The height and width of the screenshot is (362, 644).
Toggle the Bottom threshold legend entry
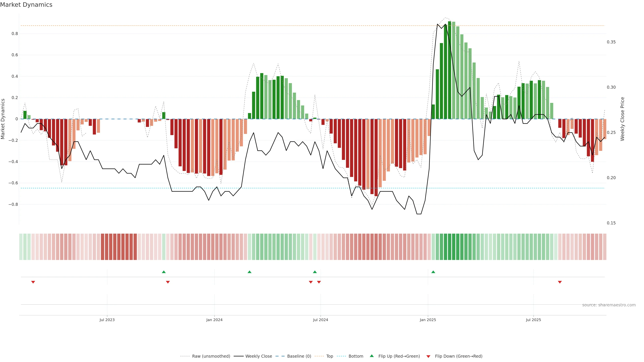point(356,356)
